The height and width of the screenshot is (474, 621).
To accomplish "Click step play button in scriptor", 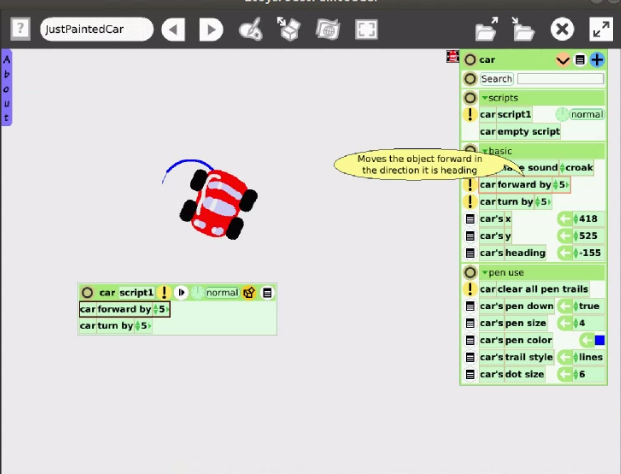I will [x=181, y=293].
